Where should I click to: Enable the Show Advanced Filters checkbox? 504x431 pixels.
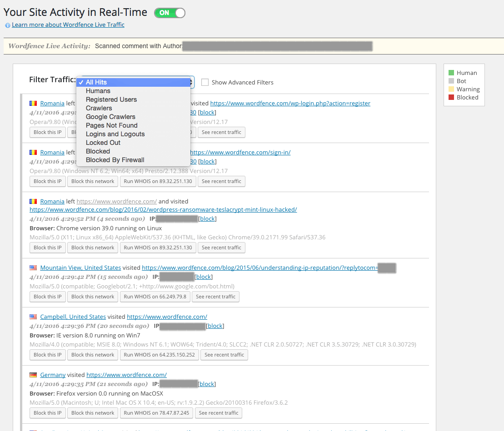point(205,82)
